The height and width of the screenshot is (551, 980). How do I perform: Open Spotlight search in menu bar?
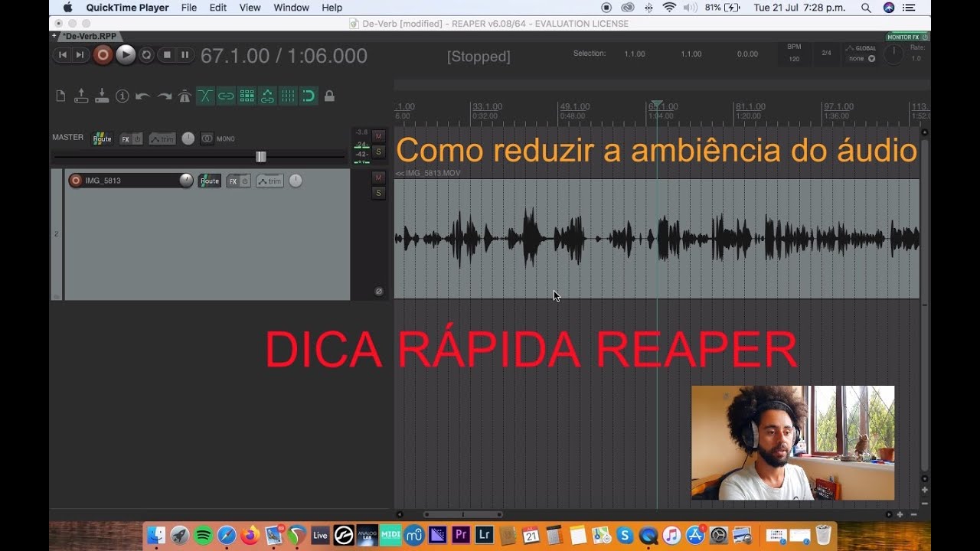point(866,8)
